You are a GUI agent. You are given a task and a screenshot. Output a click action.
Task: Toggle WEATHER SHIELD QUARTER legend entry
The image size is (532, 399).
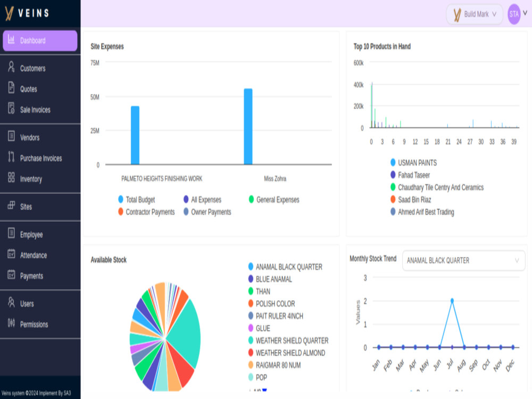point(288,340)
